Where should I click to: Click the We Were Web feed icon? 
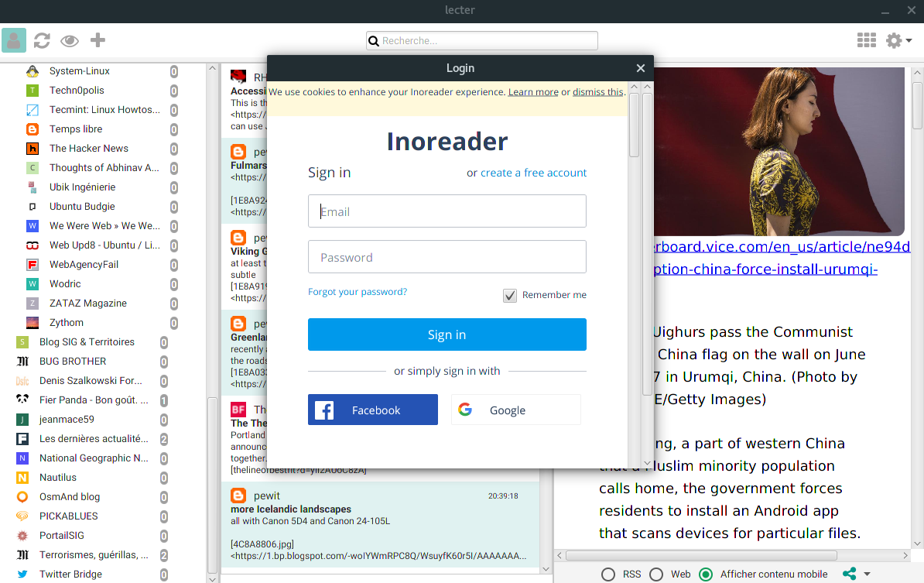coord(33,226)
